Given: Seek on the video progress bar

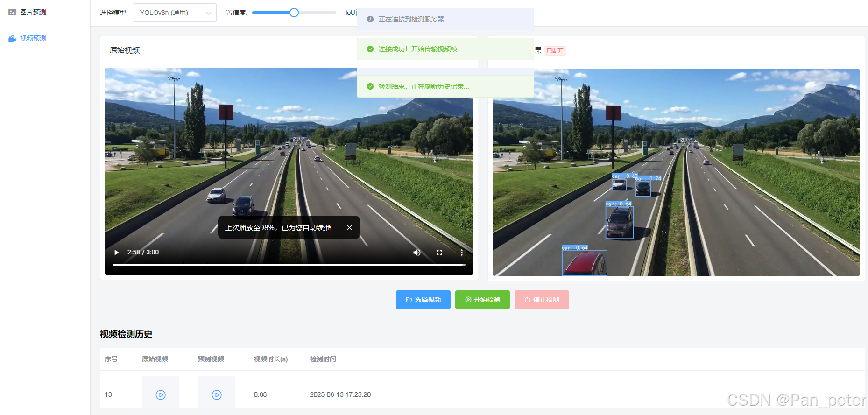Looking at the screenshot, I should tap(289, 265).
